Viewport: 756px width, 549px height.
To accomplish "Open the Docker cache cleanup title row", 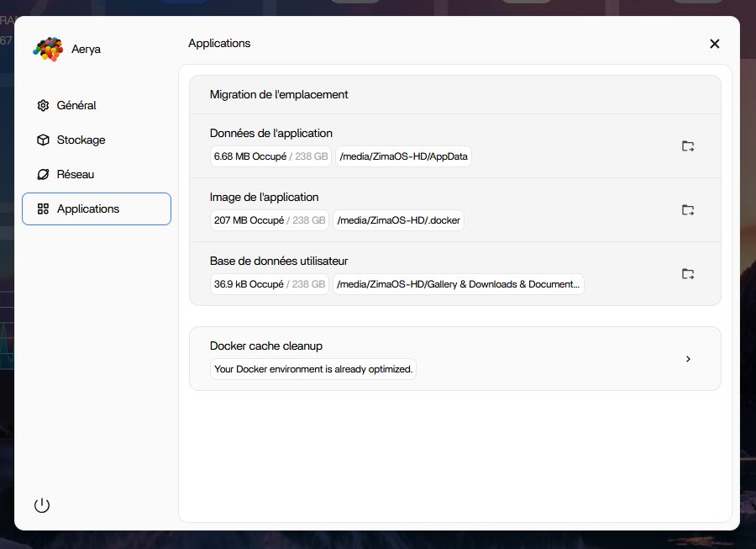I will pos(266,346).
